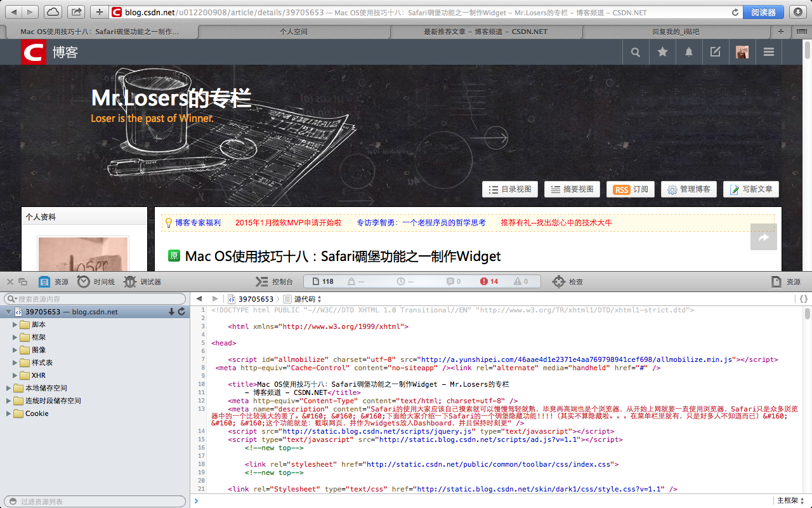Expand the 框架 folder
Viewport: 812px width, 508px height.
[15, 337]
